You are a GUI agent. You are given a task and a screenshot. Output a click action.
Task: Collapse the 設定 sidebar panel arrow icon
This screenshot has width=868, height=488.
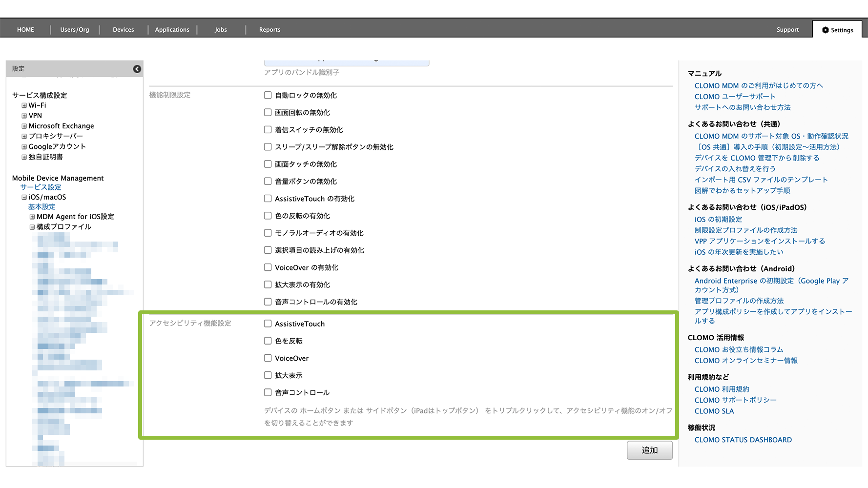tap(137, 69)
